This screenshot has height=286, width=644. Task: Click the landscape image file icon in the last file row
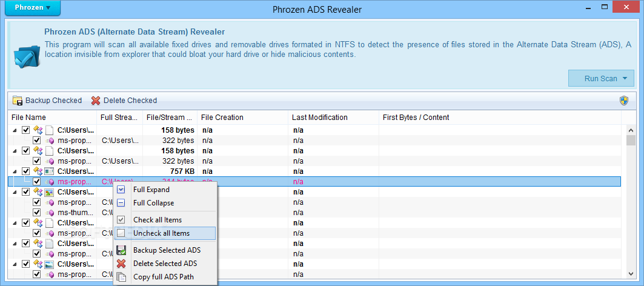point(49,264)
